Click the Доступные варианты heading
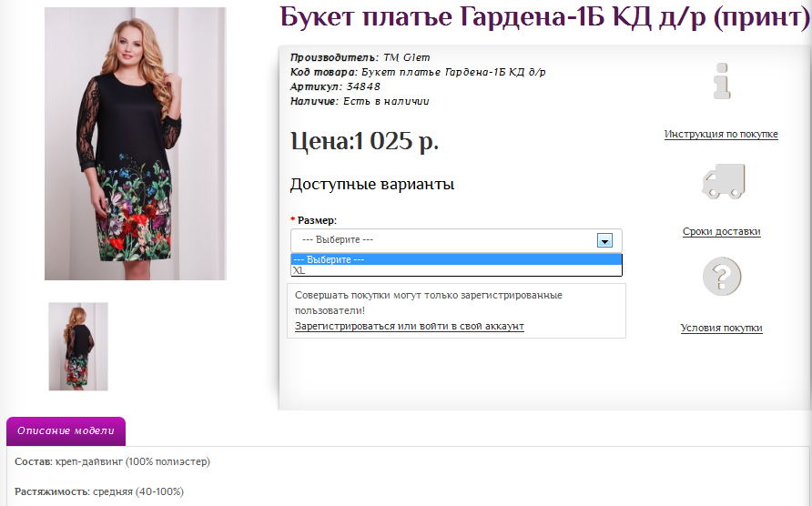This screenshot has height=506, width=812. pos(372,185)
